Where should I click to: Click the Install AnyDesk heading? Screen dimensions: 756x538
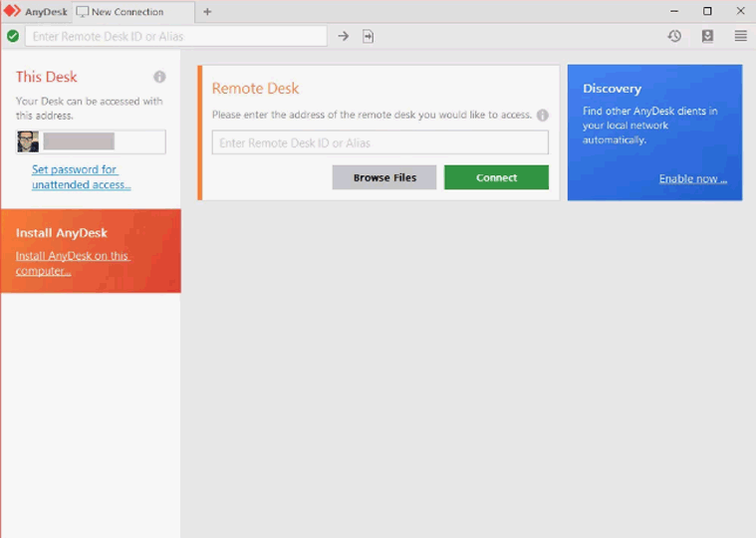(62, 233)
